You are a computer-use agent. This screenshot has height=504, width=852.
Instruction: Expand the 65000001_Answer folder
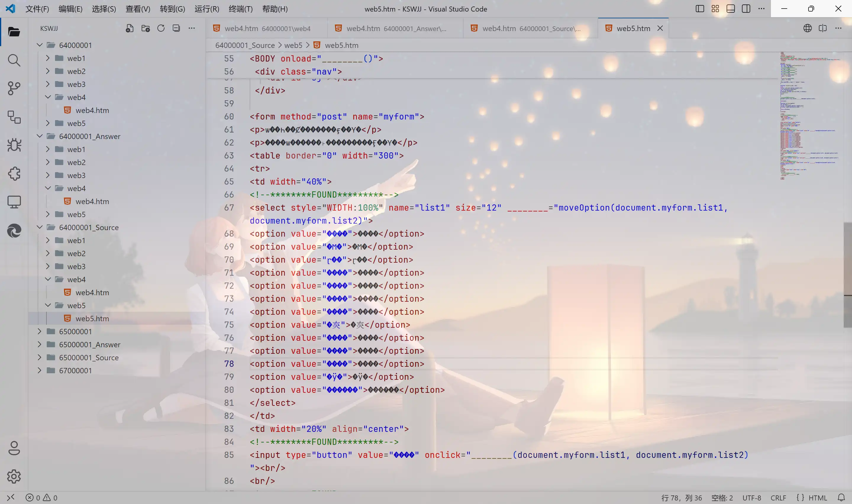pyautogui.click(x=90, y=344)
